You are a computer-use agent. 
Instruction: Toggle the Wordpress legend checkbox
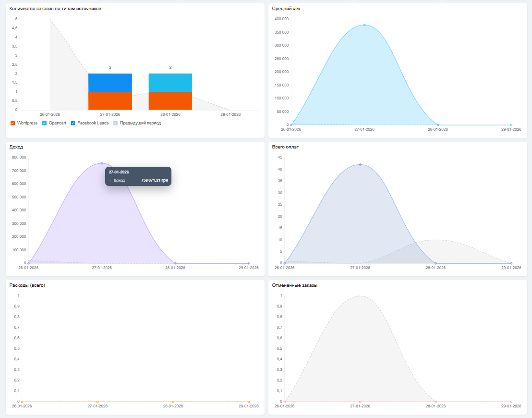point(12,123)
